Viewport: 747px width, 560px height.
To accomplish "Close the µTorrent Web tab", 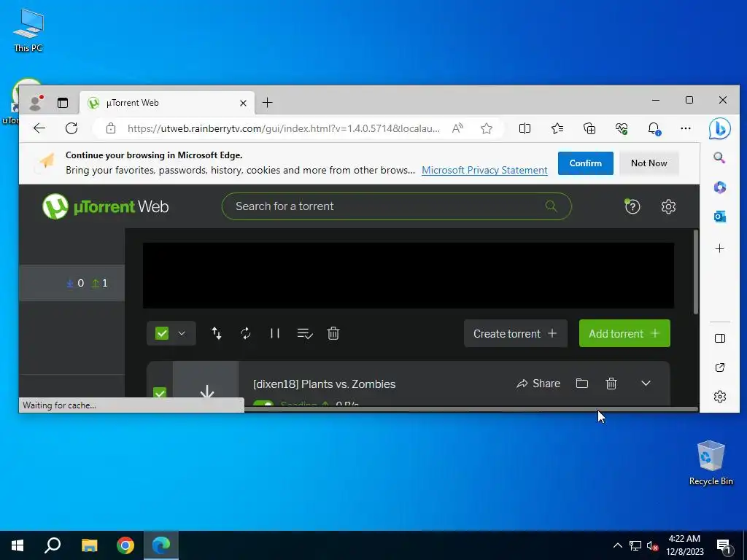I will pos(243,103).
